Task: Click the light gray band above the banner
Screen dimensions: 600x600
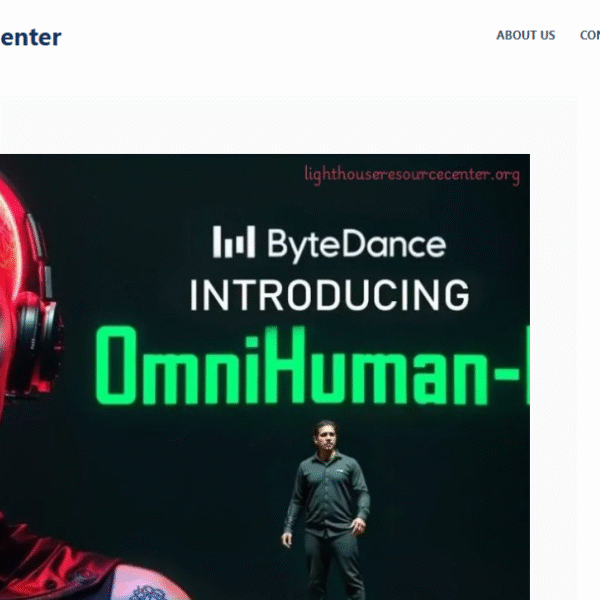Action: [x=287, y=124]
